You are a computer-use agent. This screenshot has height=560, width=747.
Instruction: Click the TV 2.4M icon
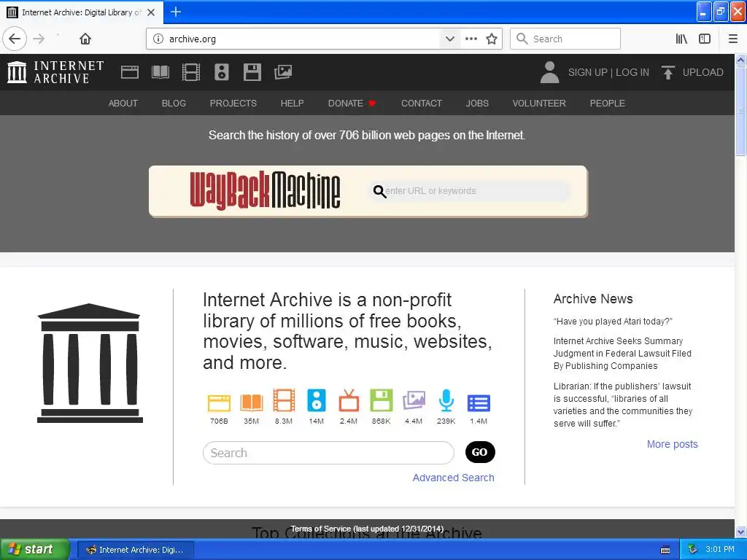pos(349,400)
